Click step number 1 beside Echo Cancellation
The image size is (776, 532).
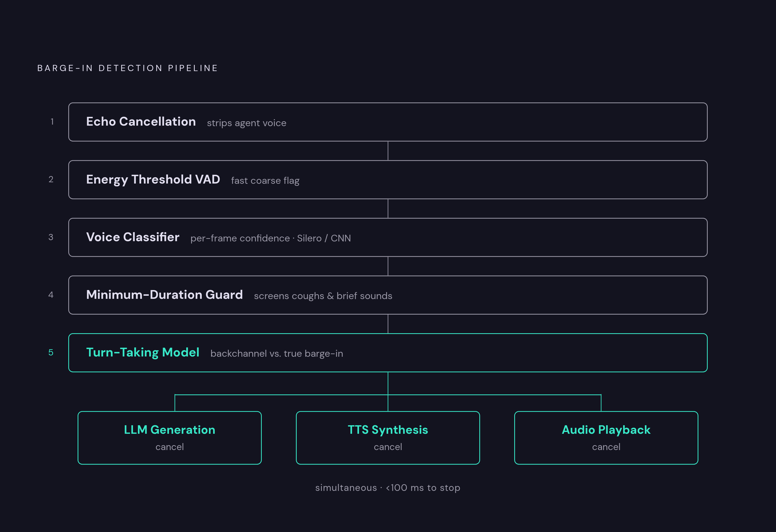point(52,121)
